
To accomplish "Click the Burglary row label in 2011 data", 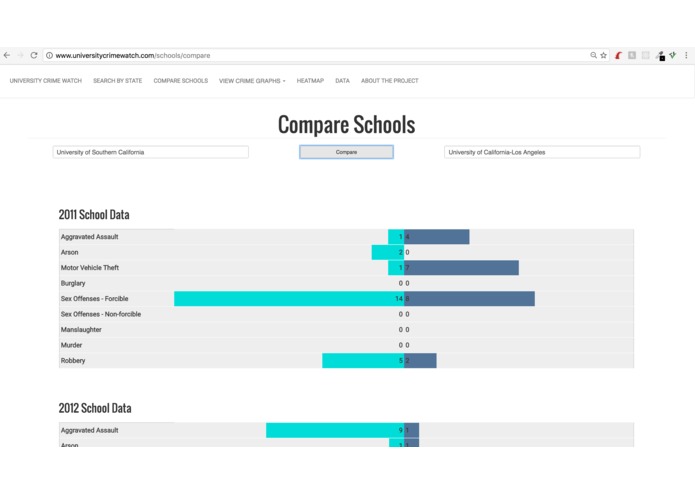I will coord(73,283).
